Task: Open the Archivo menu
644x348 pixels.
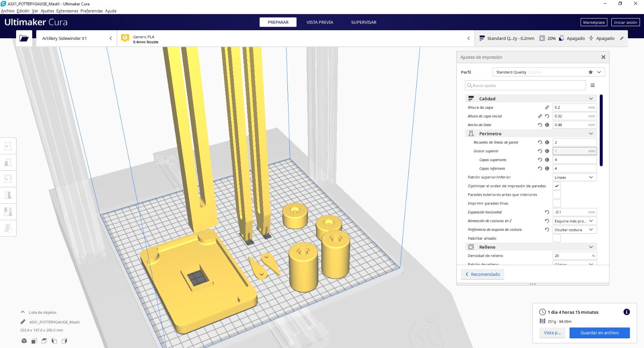Action: [x=8, y=11]
